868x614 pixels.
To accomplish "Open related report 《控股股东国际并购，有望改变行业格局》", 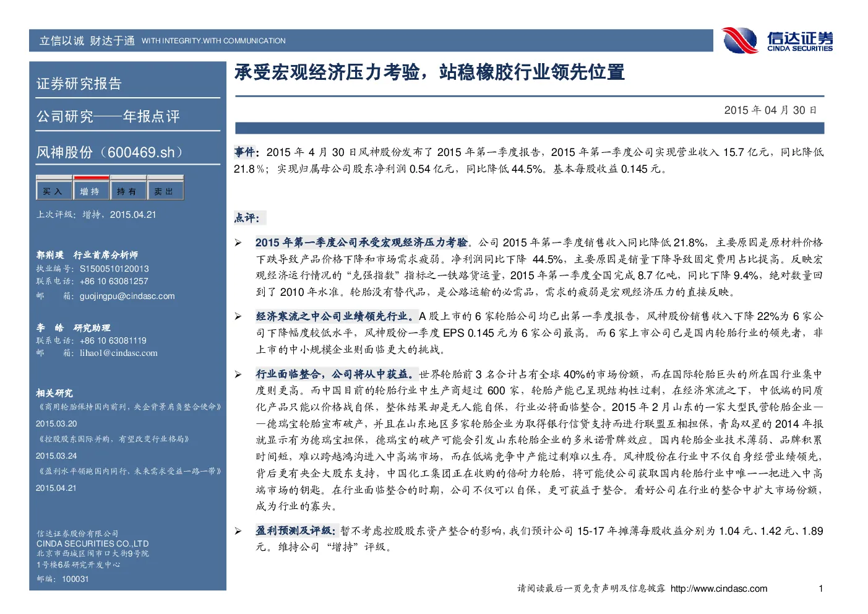I will 113,439.
